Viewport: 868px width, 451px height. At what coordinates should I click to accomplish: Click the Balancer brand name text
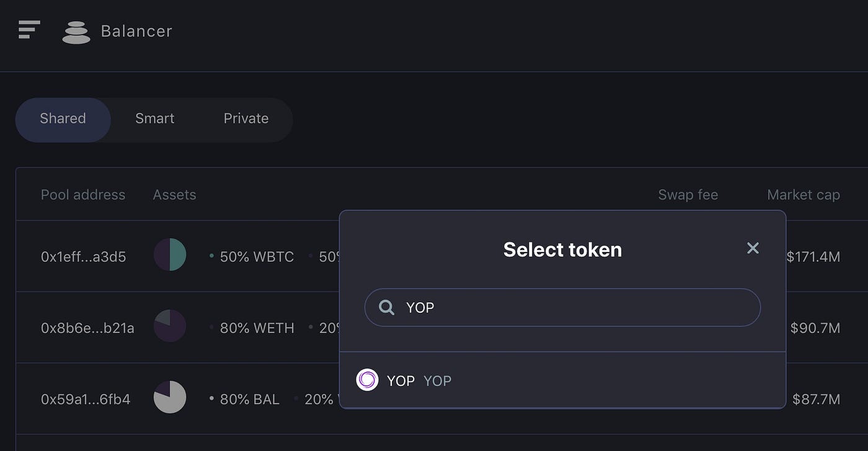tap(136, 31)
